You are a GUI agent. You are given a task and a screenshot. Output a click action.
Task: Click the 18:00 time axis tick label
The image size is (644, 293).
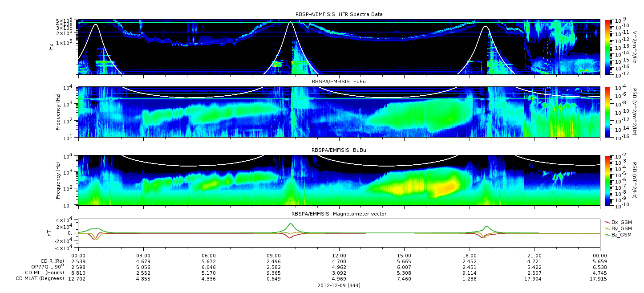coord(469,255)
